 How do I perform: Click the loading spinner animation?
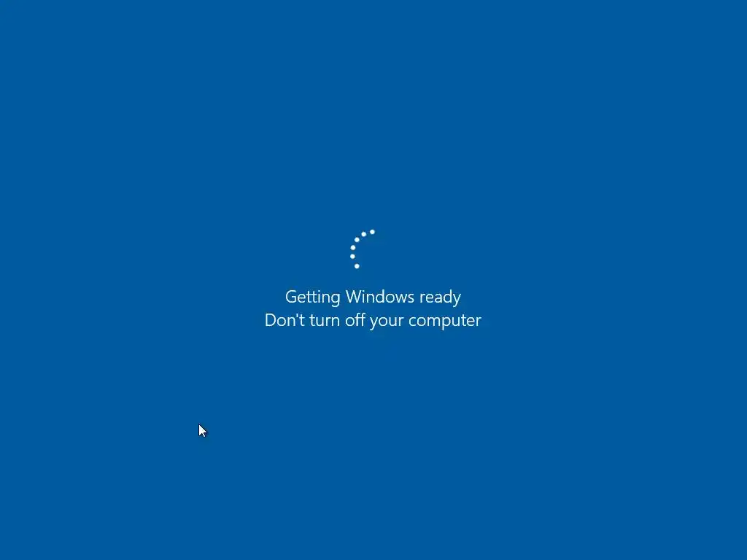[363, 249]
